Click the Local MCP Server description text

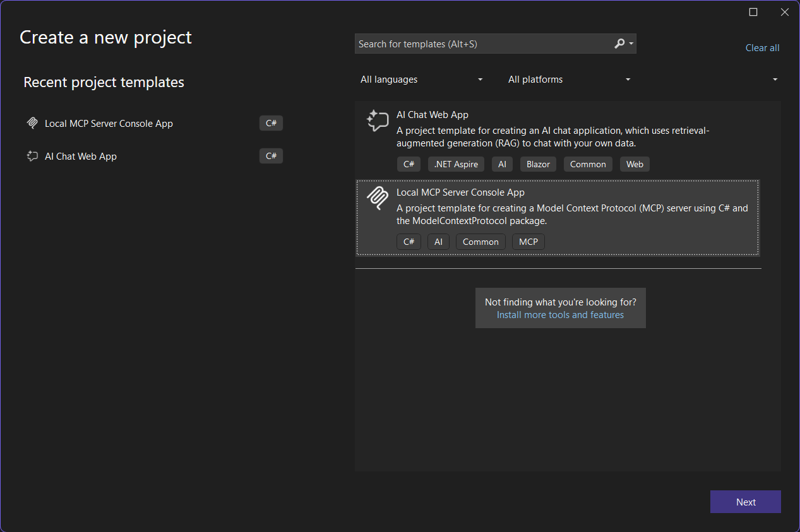coord(572,215)
